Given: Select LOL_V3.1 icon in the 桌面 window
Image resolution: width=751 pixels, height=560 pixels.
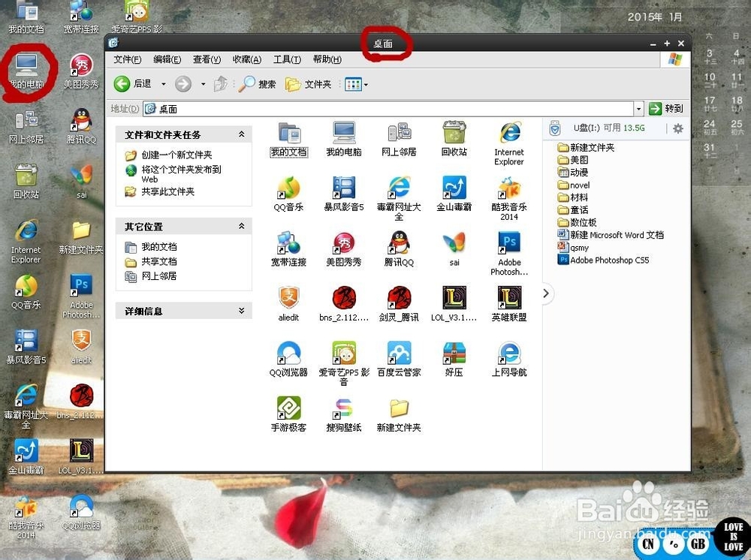Looking at the screenshot, I should (454, 304).
